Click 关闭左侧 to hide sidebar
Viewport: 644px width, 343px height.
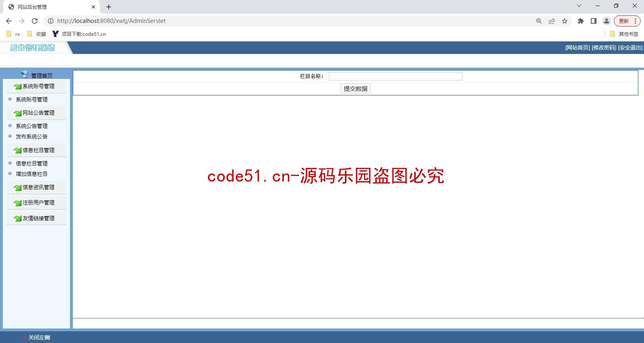tap(39, 337)
